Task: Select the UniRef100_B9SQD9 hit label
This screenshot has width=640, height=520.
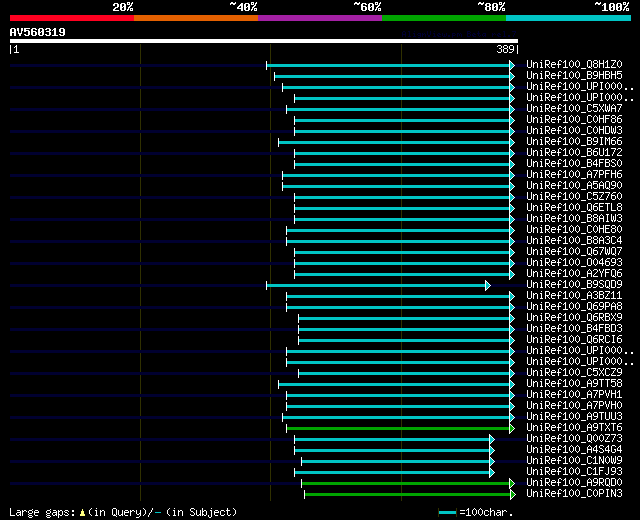Action: coord(574,285)
